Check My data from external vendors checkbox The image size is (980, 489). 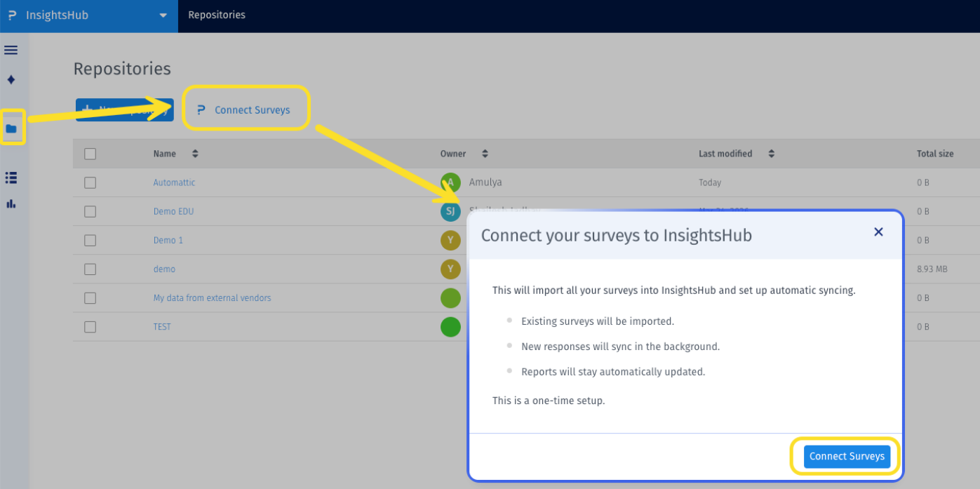(90, 297)
